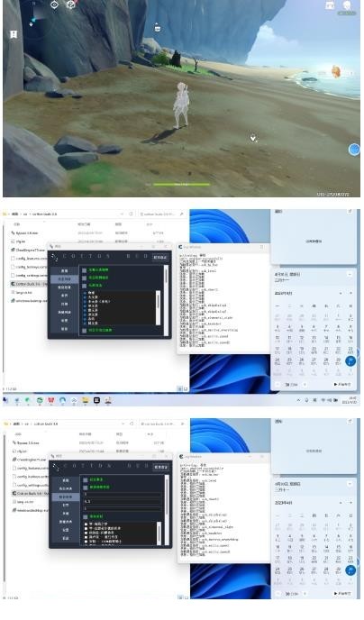Select cfg.ini in Explorer behind the element-list panel

coord(21,242)
